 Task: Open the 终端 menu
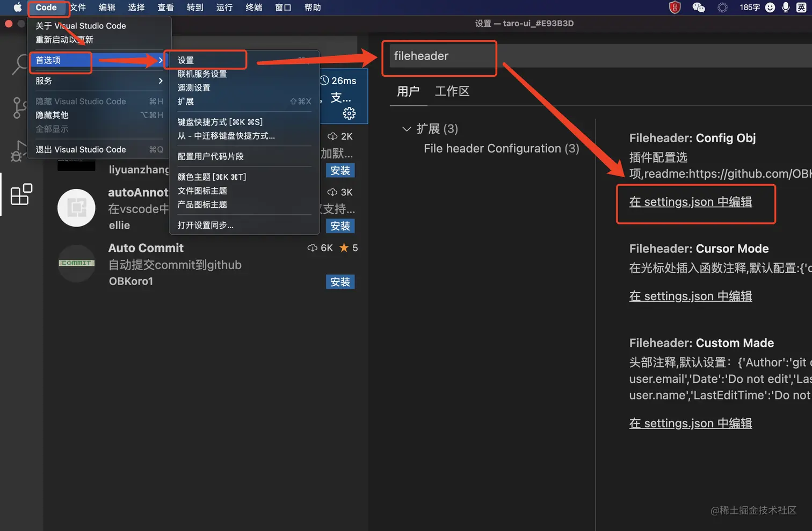[253, 8]
